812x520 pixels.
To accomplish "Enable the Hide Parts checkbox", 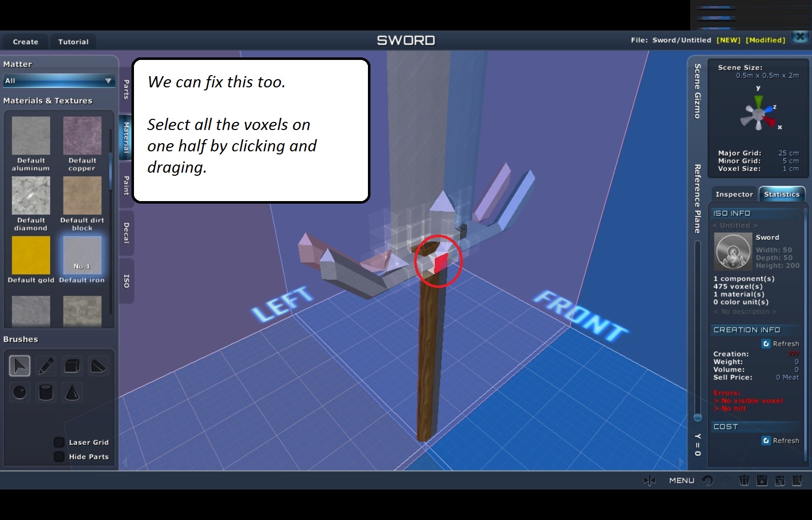I will (59, 457).
